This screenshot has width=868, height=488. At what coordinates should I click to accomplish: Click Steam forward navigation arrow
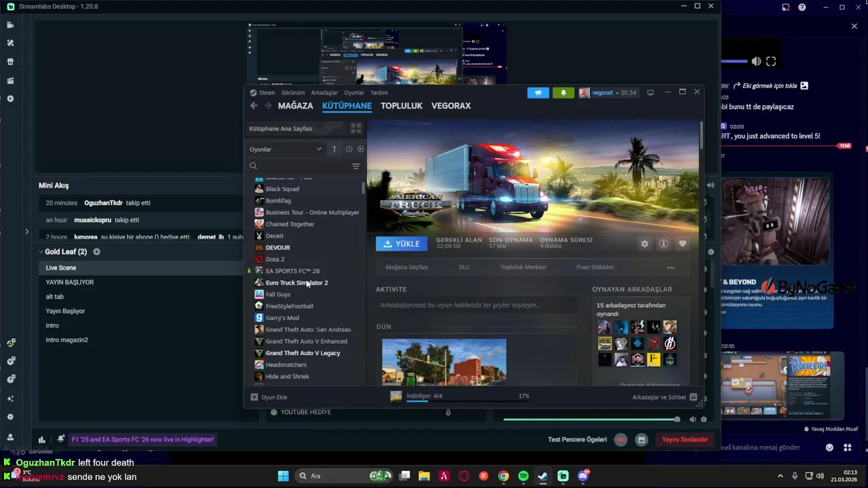tap(268, 106)
